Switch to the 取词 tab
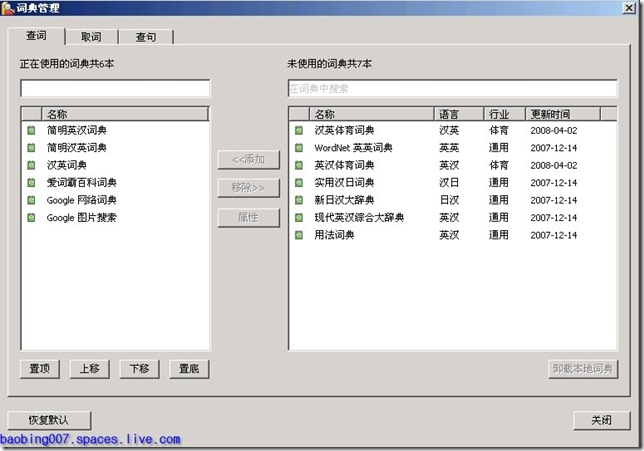This screenshot has height=451, width=644. point(91,37)
